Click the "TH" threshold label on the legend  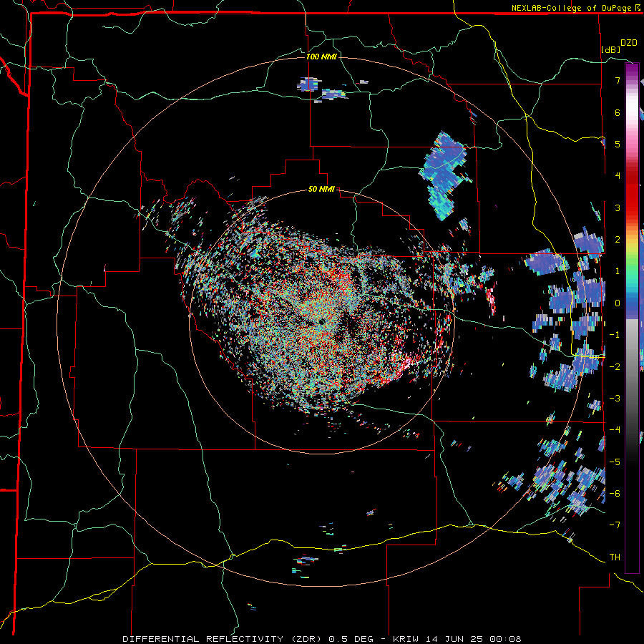(615, 557)
